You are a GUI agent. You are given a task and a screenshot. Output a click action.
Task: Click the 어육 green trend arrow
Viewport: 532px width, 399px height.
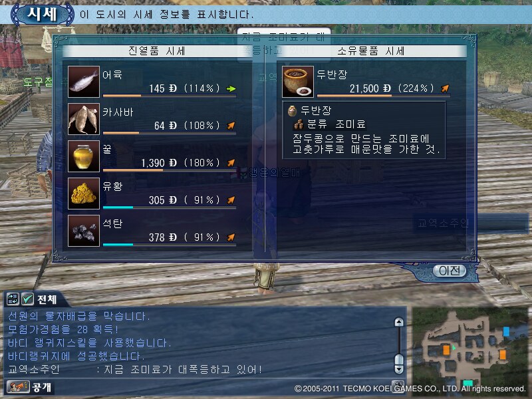(x=231, y=89)
